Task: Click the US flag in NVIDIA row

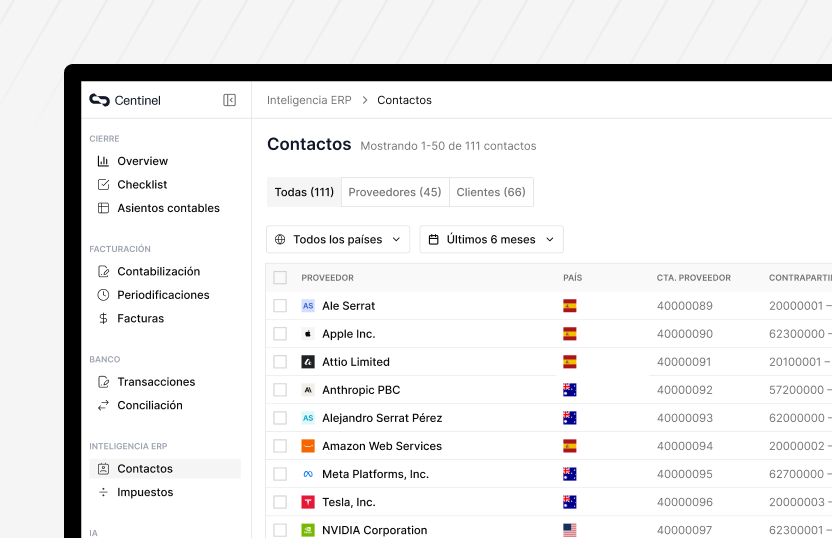Action: 570,530
